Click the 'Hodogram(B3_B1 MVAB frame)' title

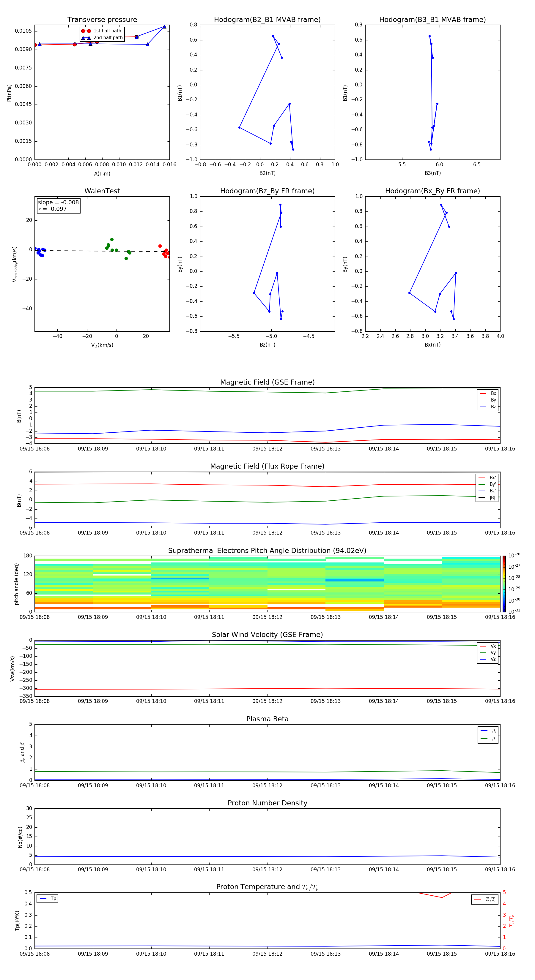pos(432,20)
